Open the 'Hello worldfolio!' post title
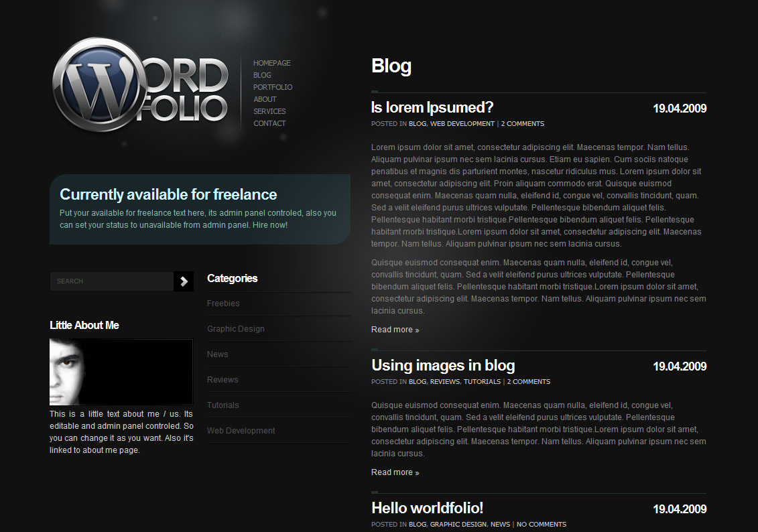The width and height of the screenshot is (758, 532). [x=427, y=508]
